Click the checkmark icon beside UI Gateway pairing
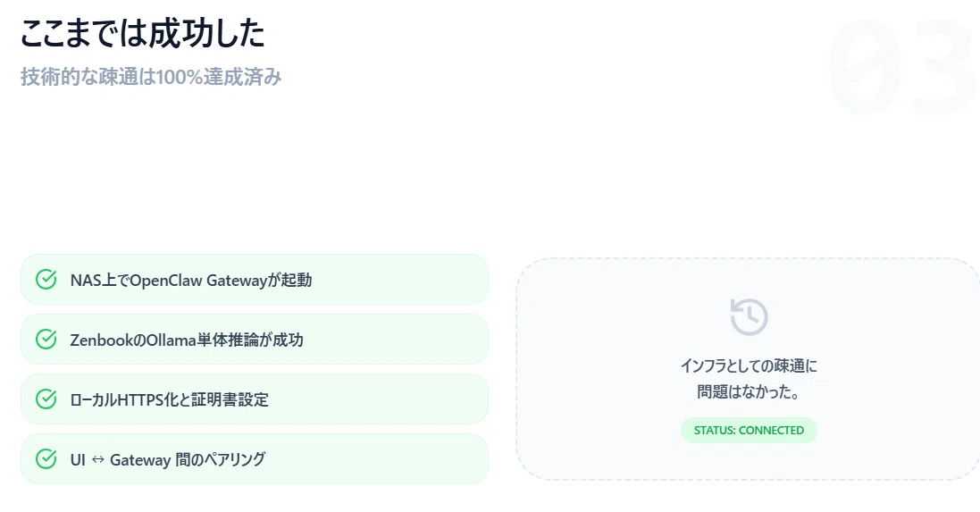The width and height of the screenshot is (980, 512). 46,459
